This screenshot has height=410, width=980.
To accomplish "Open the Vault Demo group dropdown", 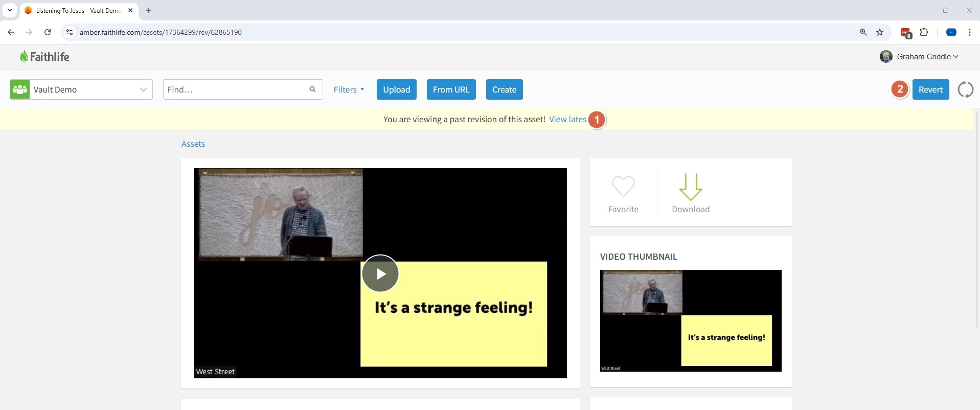I will [x=81, y=89].
